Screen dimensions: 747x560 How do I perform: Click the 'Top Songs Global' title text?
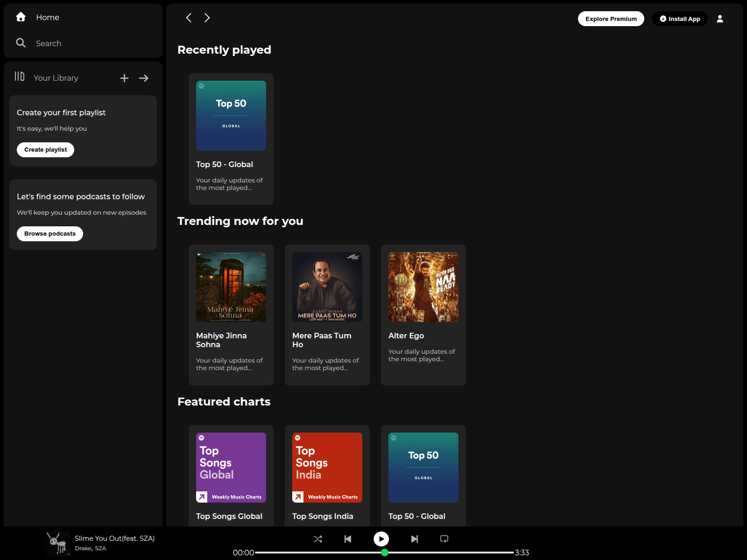(x=229, y=516)
